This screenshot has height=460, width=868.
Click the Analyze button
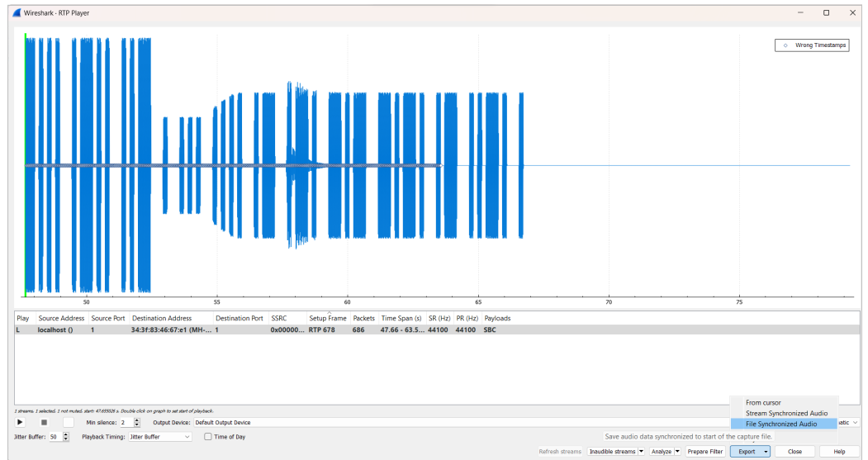coord(662,452)
